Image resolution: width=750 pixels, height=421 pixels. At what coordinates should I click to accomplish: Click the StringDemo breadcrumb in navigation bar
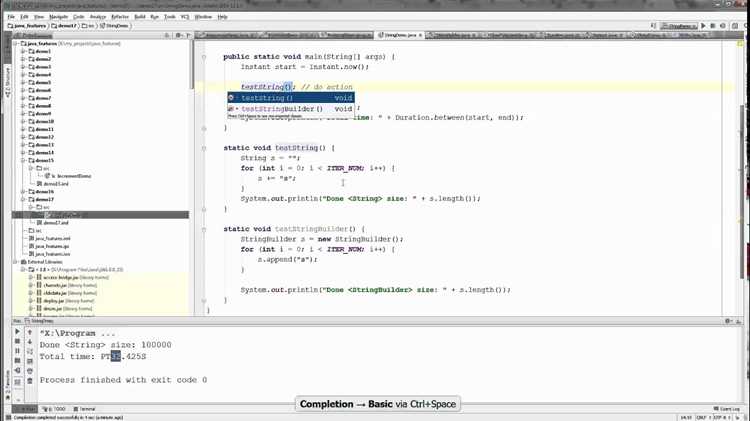pos(114,25)
